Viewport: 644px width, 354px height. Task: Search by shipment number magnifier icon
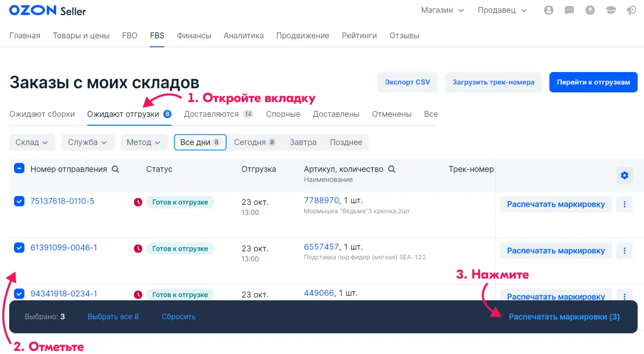[115, 169]
